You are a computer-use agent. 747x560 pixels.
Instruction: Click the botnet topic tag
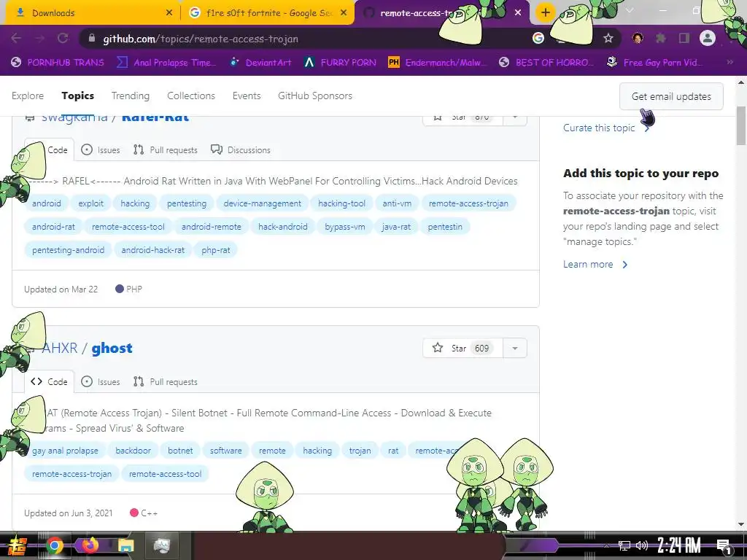click(180, 451)
